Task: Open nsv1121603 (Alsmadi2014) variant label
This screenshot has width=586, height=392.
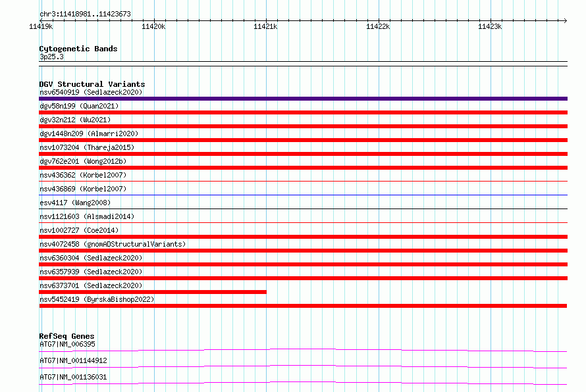Action: (x=87, y=216)
